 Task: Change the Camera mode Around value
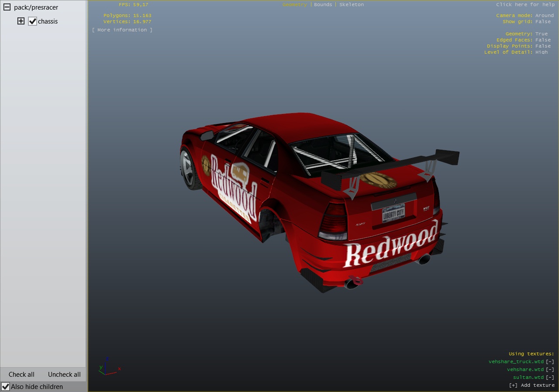coord(545,15)
